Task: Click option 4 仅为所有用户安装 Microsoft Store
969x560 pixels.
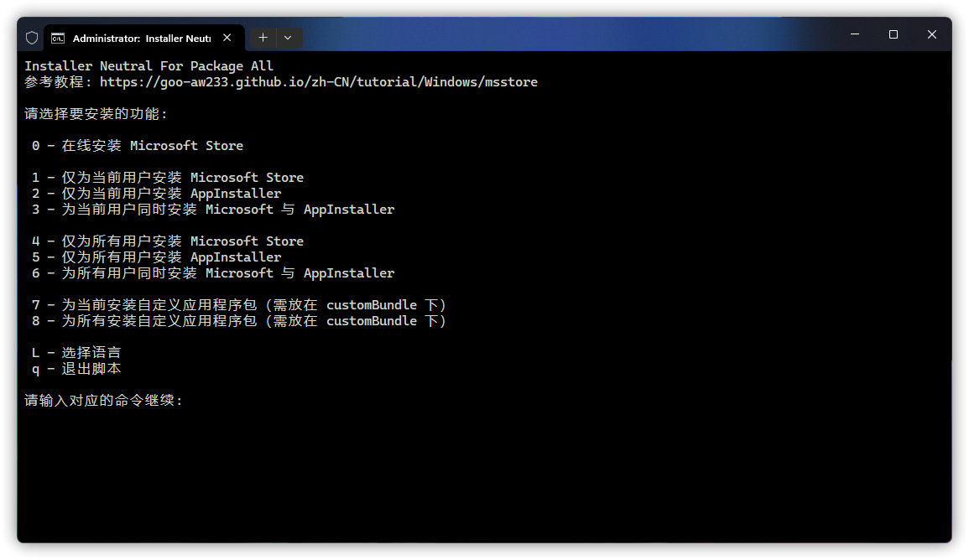Action: pyautogui.click(x=168, y=241)
